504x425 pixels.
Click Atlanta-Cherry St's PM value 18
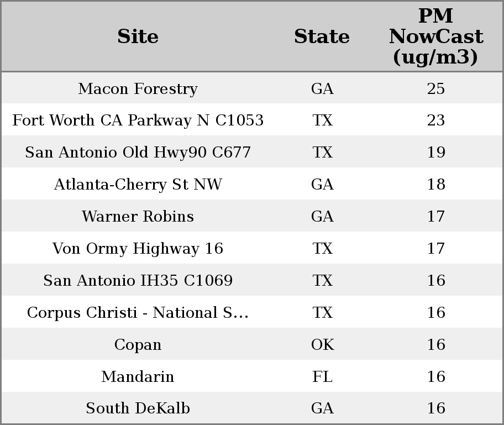click(435, 185)
